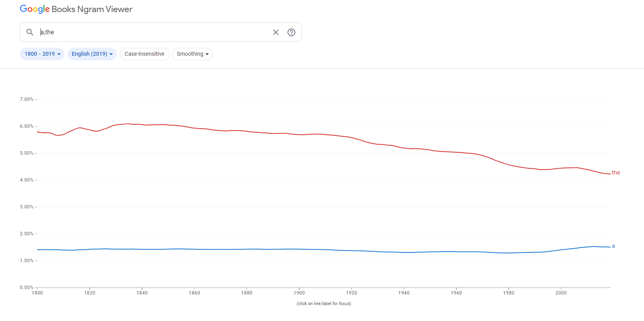Click the 1960 x-axis year label
This screenshot has height=321, width=644.
tap(456, 293)
